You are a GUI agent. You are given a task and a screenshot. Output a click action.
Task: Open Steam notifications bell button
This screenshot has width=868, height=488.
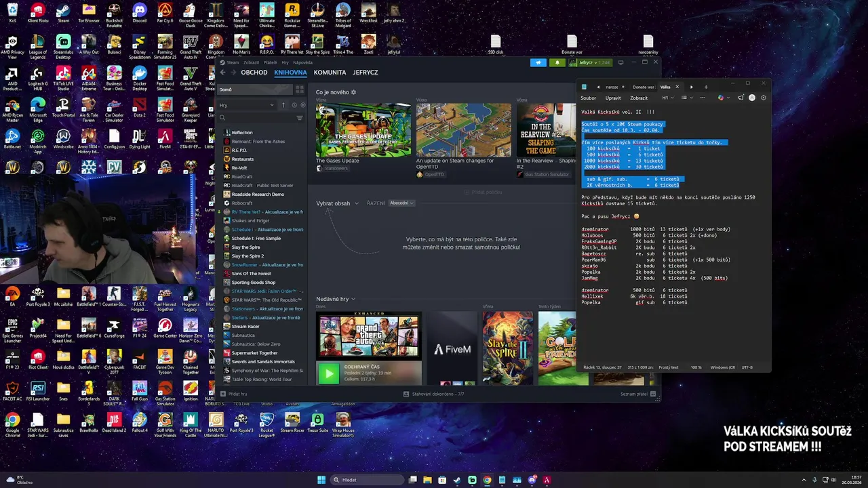pyautogui.click(x=557, y=62)
